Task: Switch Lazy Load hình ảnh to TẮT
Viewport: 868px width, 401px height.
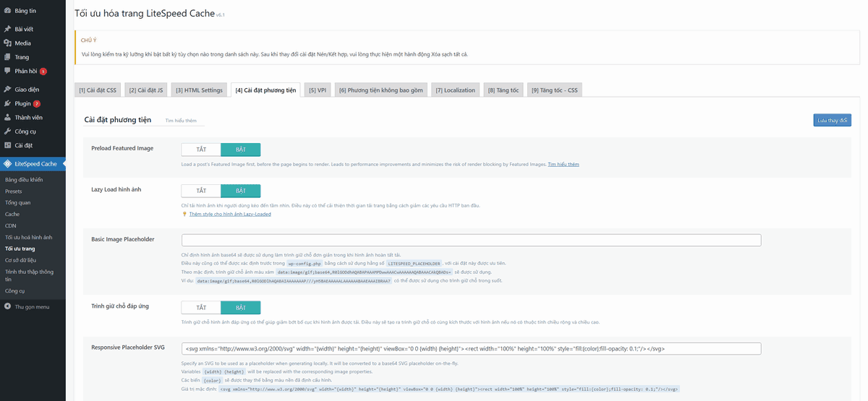Action: click(x=201, y=191)
